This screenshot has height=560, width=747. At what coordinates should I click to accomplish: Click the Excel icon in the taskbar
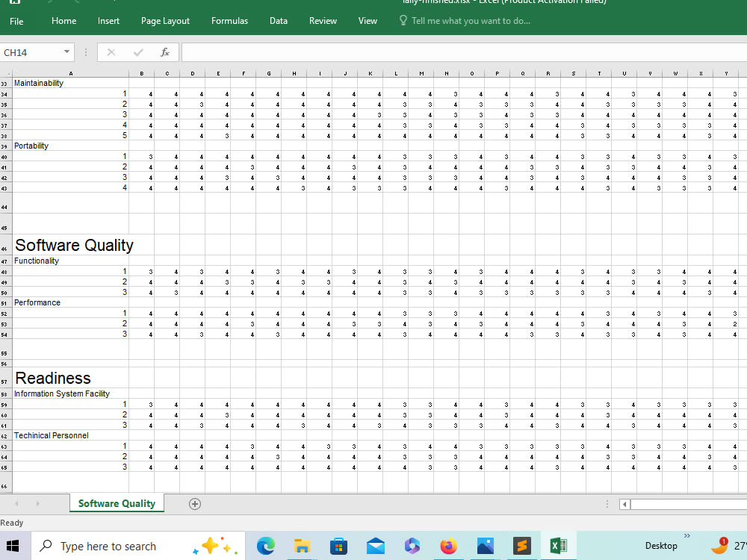558,546
